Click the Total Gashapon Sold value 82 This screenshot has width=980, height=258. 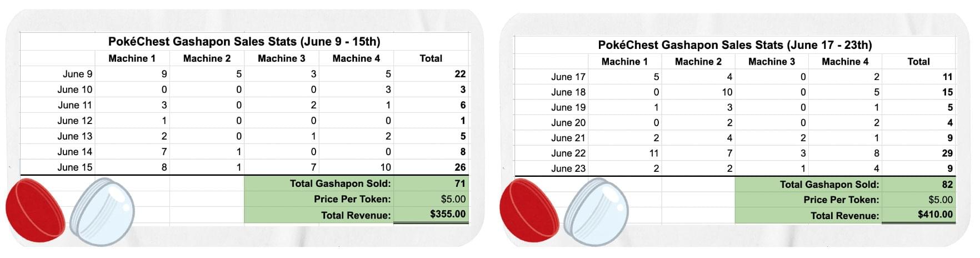tap(919, 184)
